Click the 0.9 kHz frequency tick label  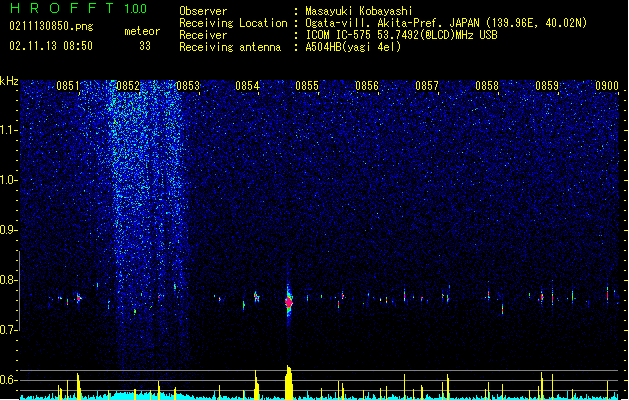tap(8, 230)
